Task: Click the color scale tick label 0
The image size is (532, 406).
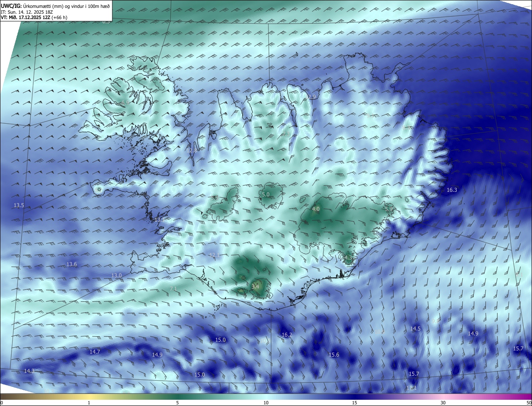Action: coord(2,403)
